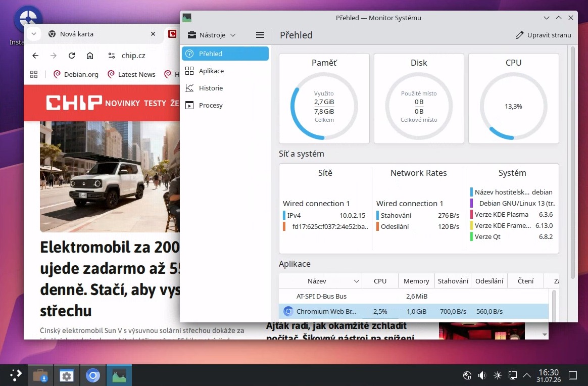588x386 pixels.
Task: Click Upravit stranu edit page button
Action: (544, 35)
